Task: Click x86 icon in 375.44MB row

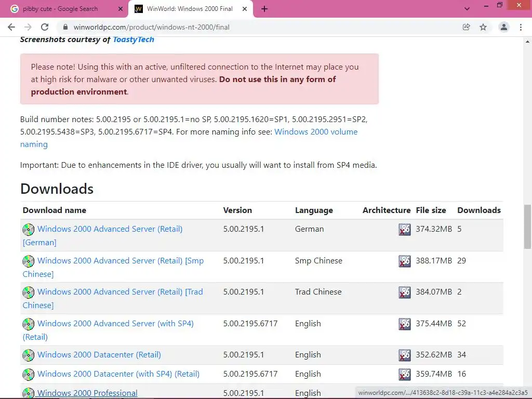Action: point(404,324)
